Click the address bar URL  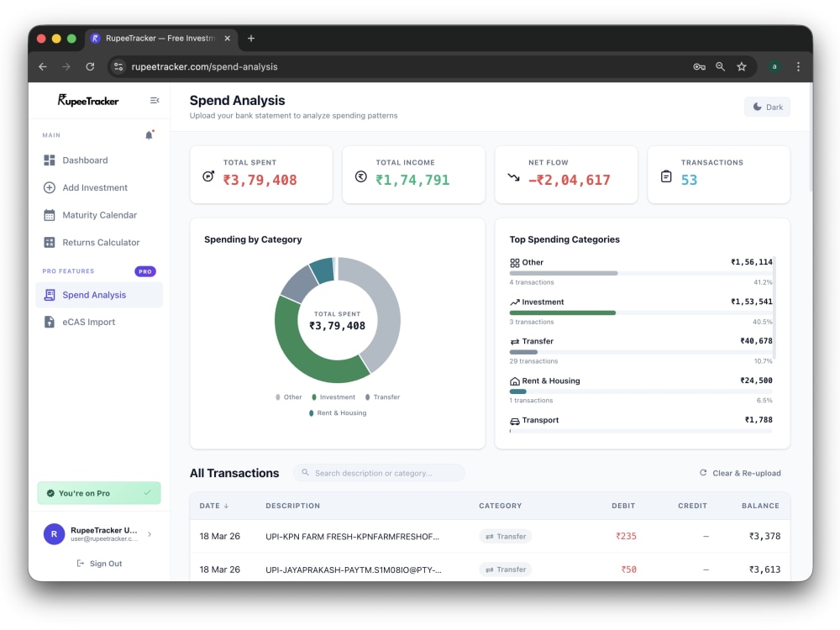pos(204,66)
